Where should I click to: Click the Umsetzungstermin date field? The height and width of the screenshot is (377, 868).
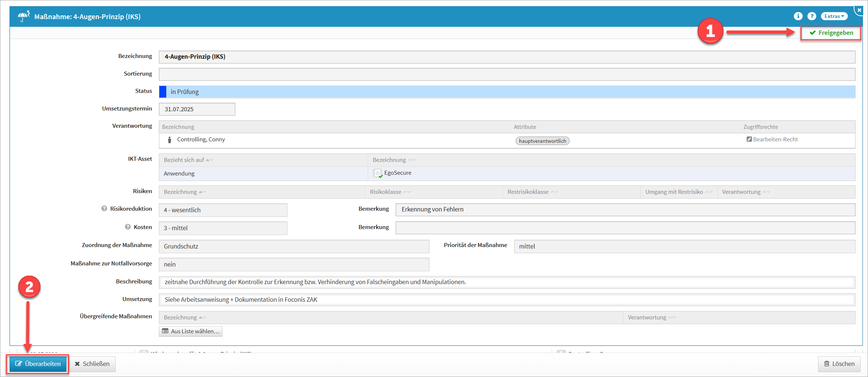(x=197, y=109)
